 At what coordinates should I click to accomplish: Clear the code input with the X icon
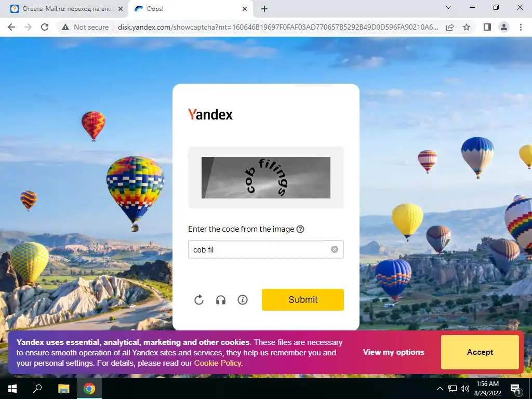(335, 250)
